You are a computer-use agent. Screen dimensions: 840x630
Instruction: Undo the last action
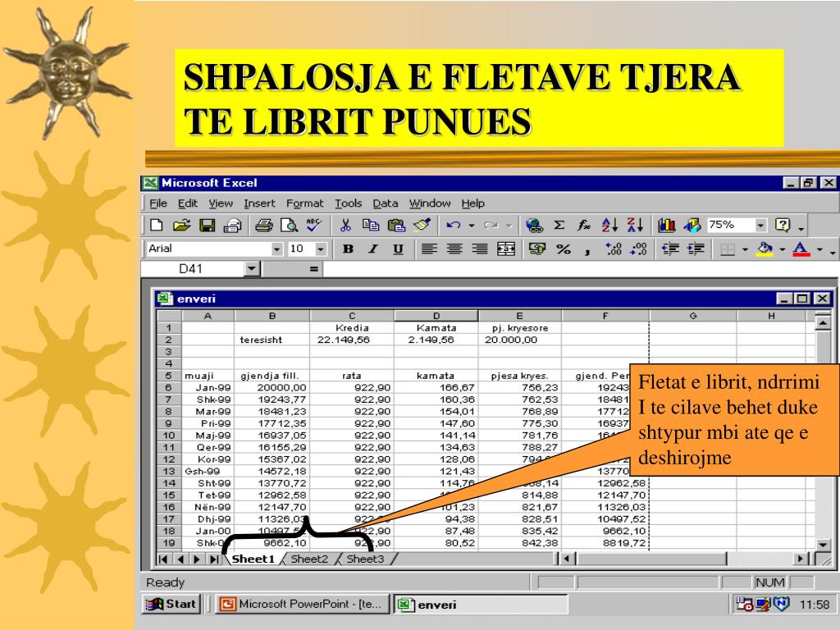pos(453,225)
